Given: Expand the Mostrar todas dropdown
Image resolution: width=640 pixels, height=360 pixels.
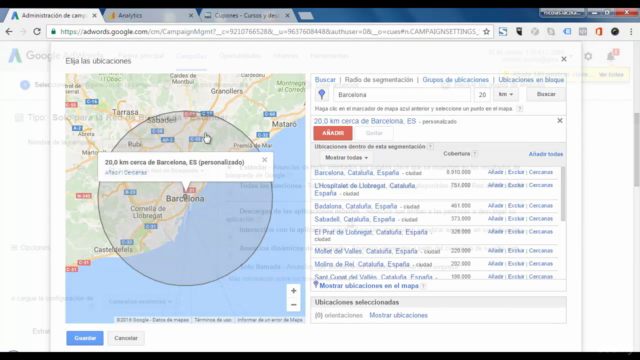Looking at the screenshot, I should 346,158.
